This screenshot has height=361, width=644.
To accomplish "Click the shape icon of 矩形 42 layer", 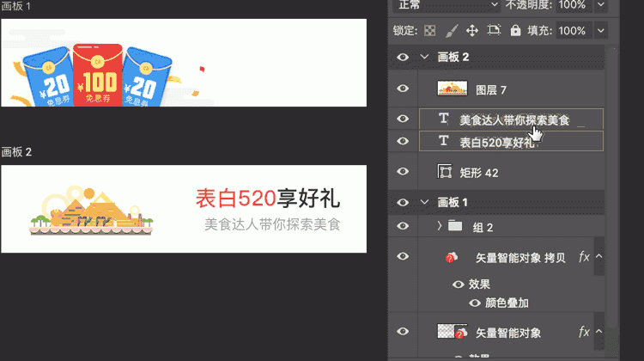I will (x=446, y=172).
